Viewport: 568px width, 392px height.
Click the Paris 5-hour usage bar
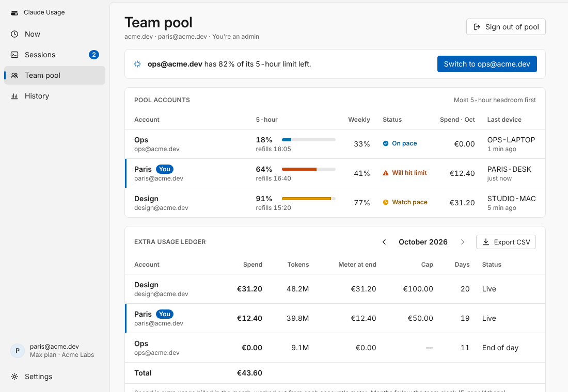coord(309,169)
